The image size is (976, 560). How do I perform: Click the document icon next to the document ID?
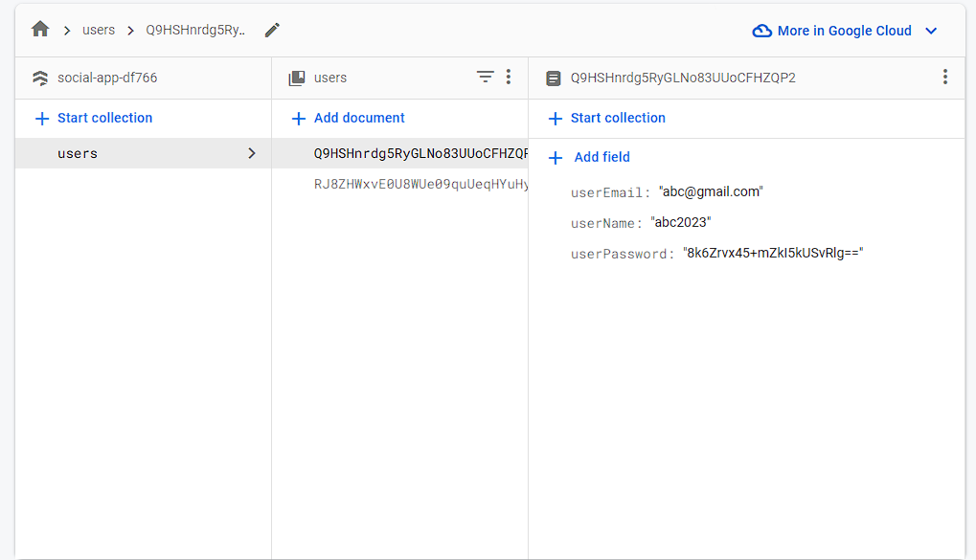pos(553,77)
